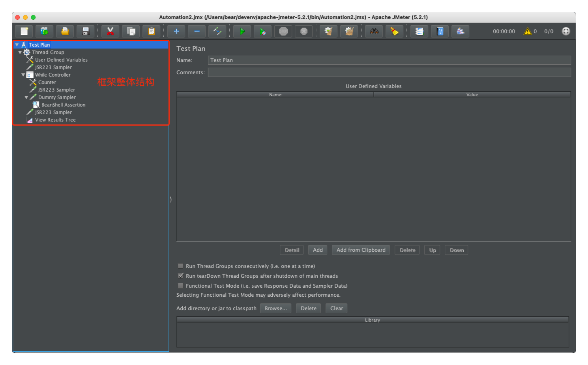The height and width of the screenshot is (365, 588).
Task: Open the Function Helper dialog icon
Action: click(x=419, y=31)
